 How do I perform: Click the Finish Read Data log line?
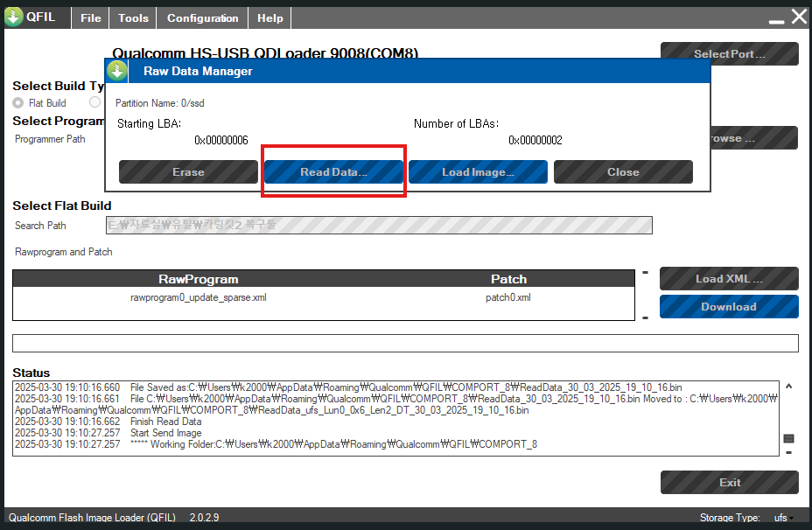pos(108,422)
